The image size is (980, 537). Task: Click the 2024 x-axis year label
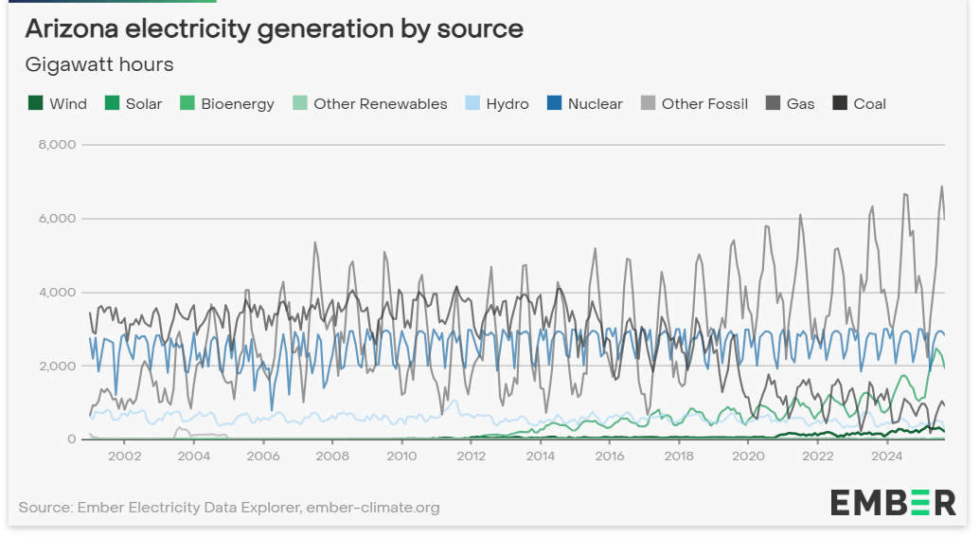tap(886, 456)
